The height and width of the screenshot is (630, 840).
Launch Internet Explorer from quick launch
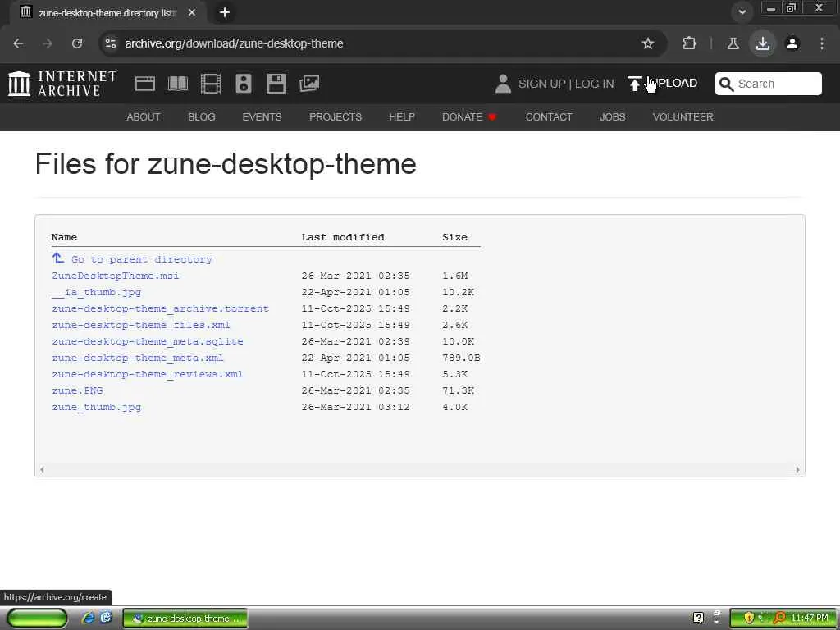pyautogui.click(x=88, y=619)
